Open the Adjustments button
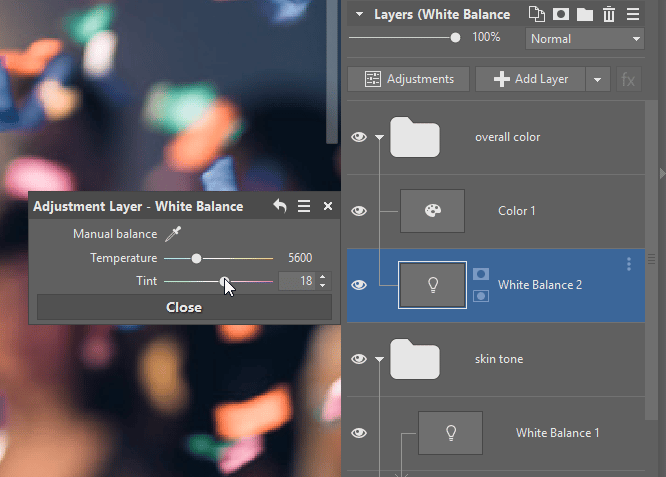Image resolution: width=666 pixels, height=477 pixels. tap(408, 79)
